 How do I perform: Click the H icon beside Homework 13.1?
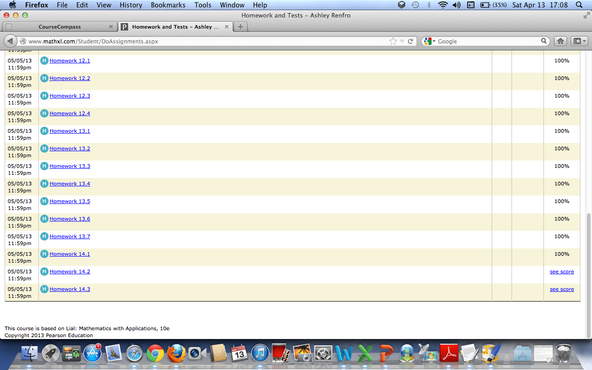pos(44,131)
